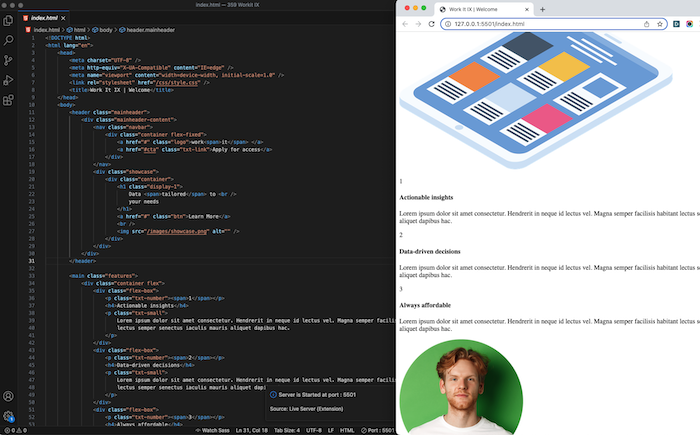This screenshot has width=700, height=435.
Task: Click the <main class="features"> line in code
Action: tap(104, 276)
